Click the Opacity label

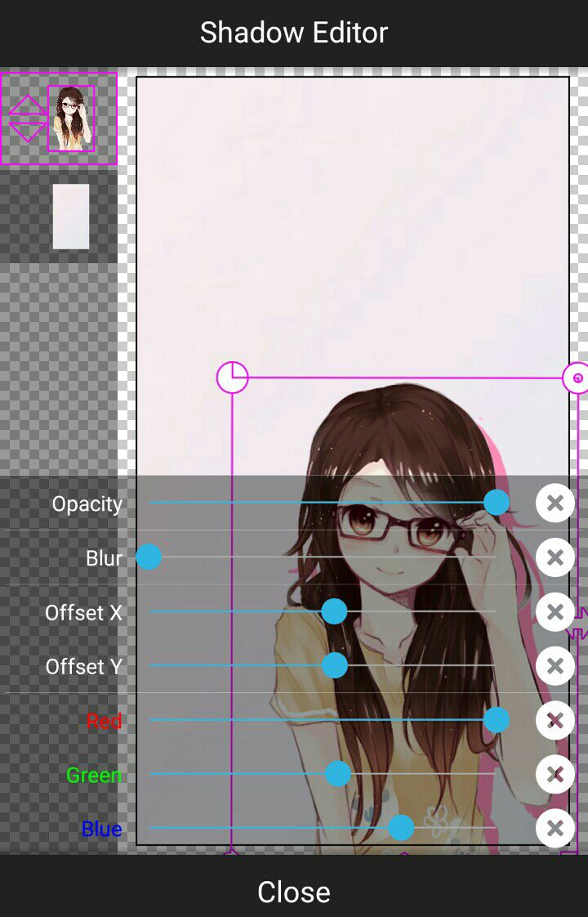point(87,504)
